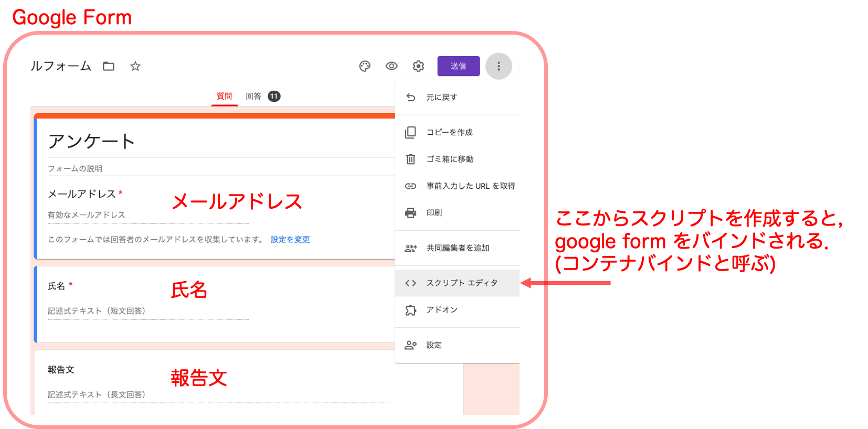Click the move-to-folder icon
The image size is (868, 429).
point(109,66)
